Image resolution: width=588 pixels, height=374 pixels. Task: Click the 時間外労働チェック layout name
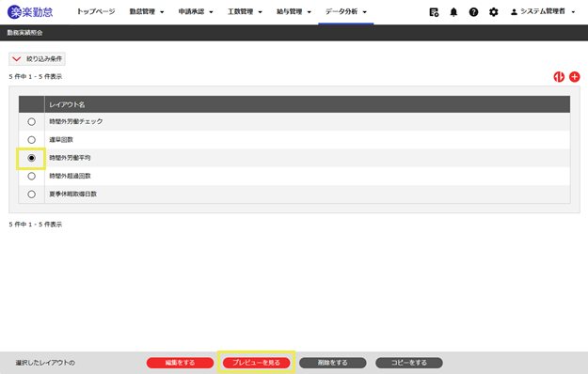76,121
